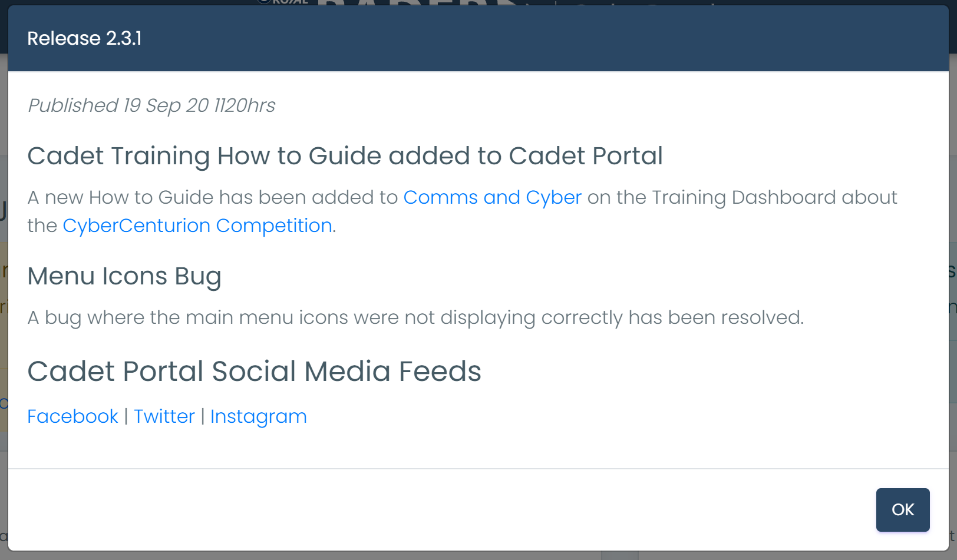
Task: Visit the Facebook social feed link
Action: coord(72,416)
